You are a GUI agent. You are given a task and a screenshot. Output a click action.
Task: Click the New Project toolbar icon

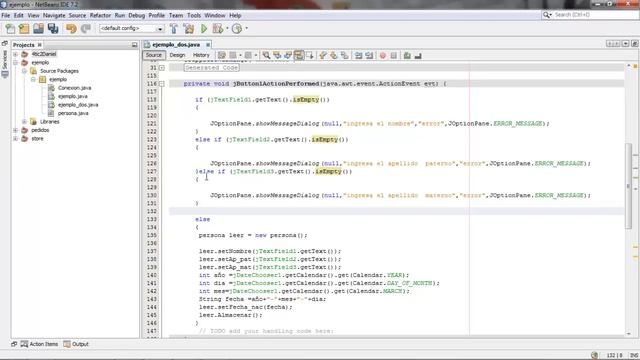24,29
